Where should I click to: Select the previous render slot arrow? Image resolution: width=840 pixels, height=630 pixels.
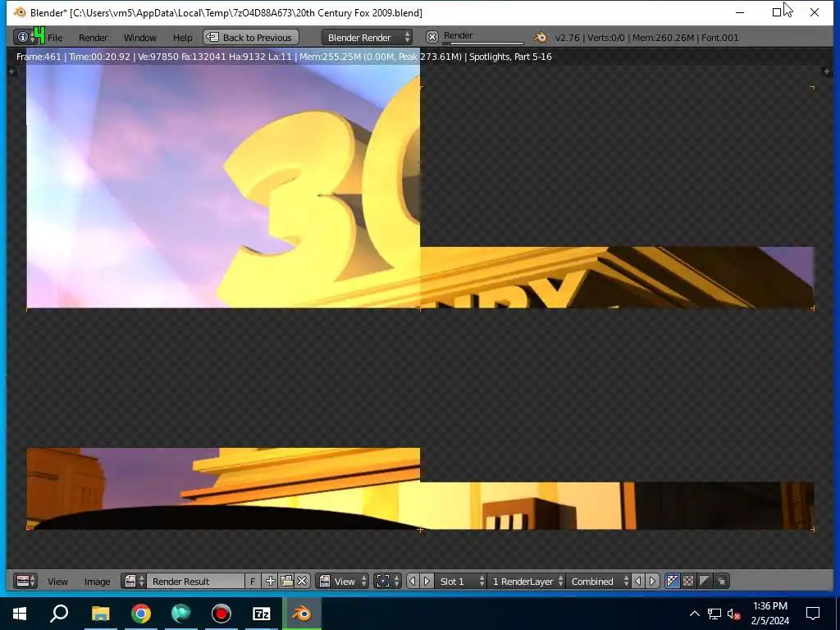tap(413, 582)
